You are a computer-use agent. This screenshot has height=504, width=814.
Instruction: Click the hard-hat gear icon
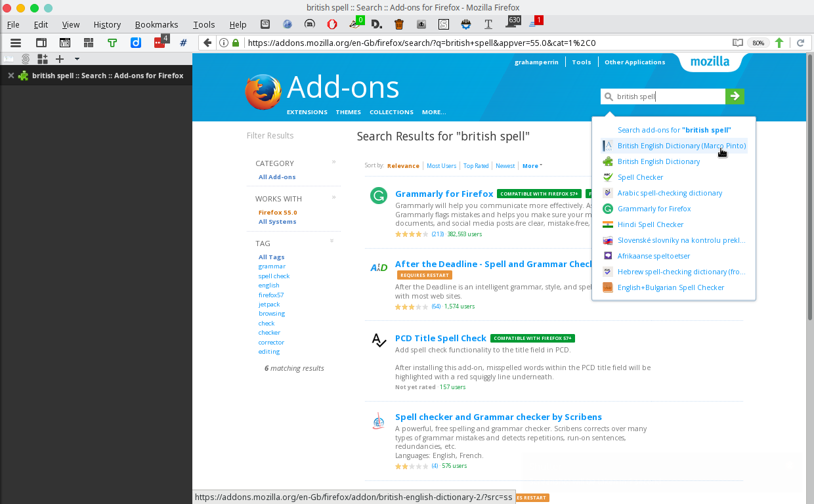466,24
